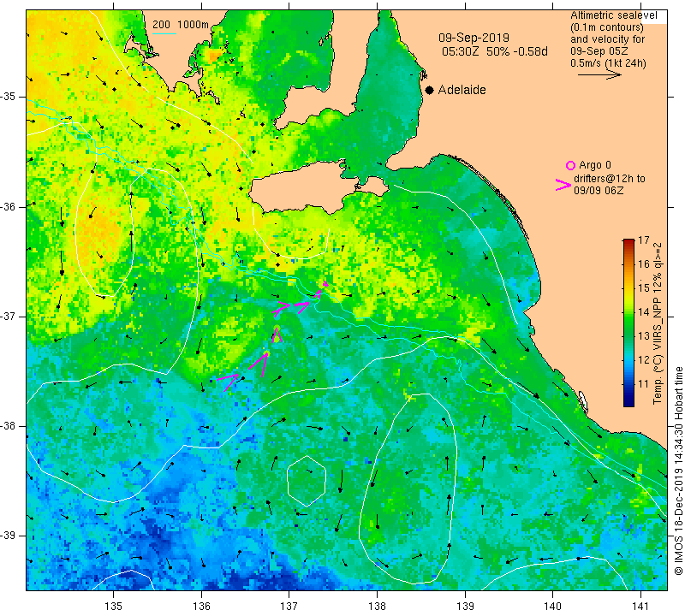Click the -36 latitude axis label
This screenshot has width=685, height=616.
pyautogui.click(x=9, y=206)
